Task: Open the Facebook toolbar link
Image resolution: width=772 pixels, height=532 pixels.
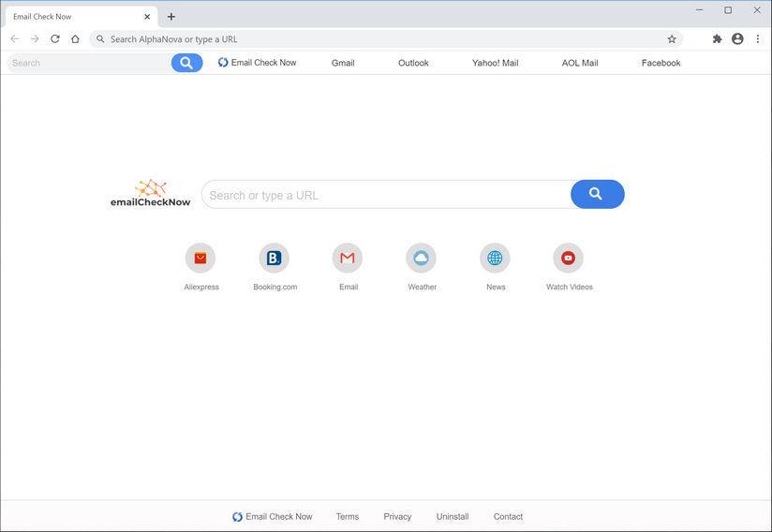Action: pos(661,63)
